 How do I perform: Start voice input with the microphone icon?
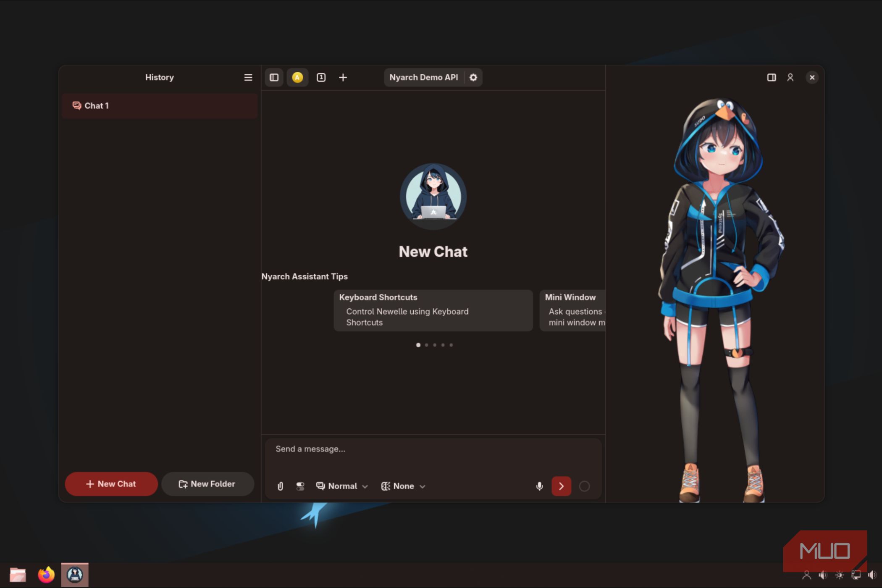coord(539,486)
